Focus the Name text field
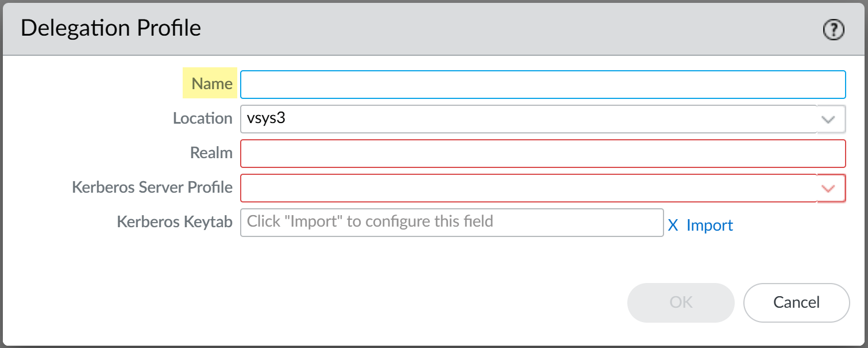Screen dimensions: 868x348 [542, 85]
